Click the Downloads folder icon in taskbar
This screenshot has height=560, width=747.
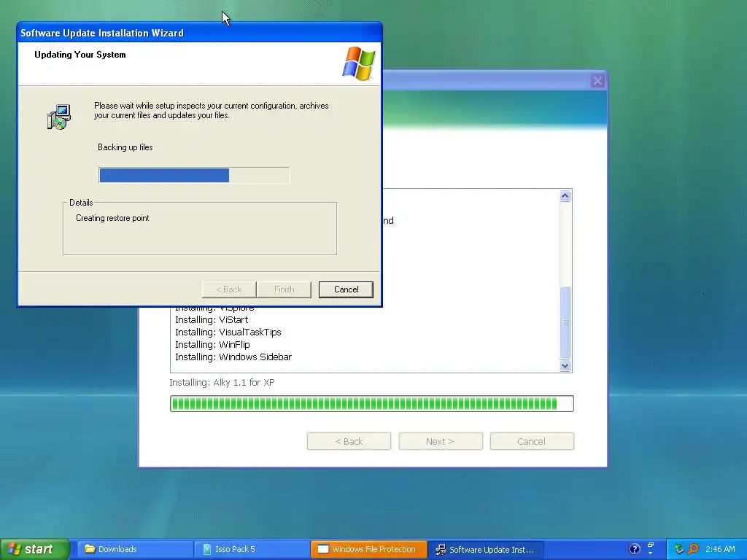pos(90,548)
